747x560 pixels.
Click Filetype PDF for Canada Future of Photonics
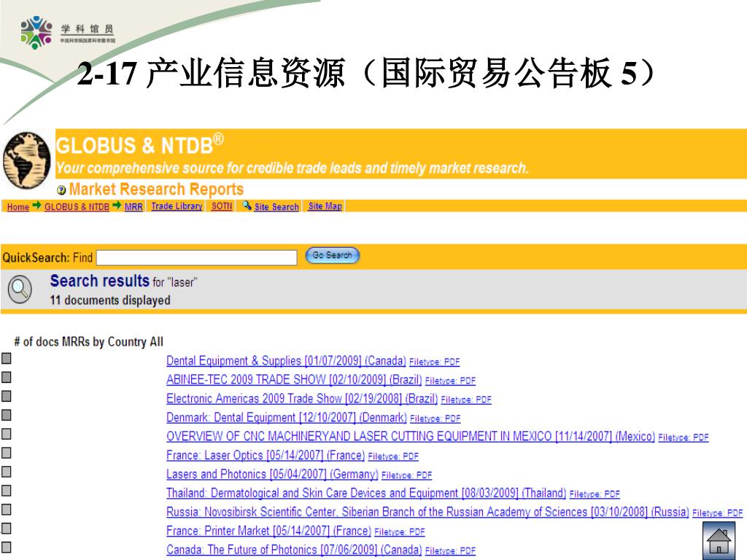pyautogui.click(x=450, y=551)
